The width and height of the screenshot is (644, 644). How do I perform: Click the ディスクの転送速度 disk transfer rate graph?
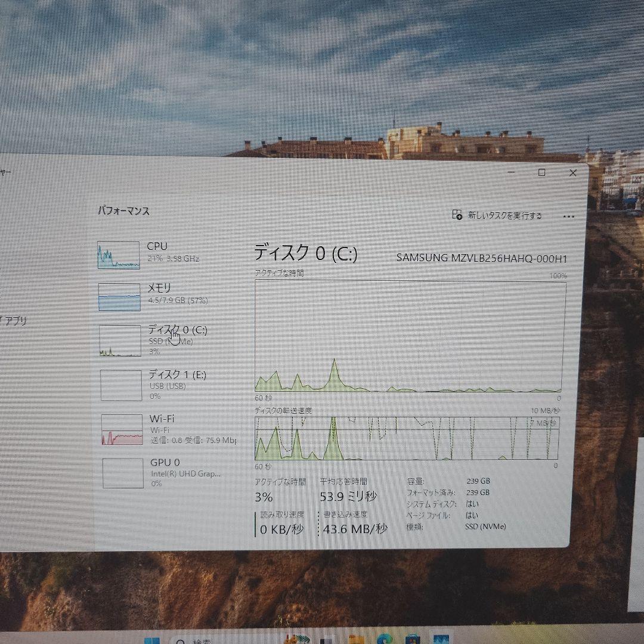(407, 438)
